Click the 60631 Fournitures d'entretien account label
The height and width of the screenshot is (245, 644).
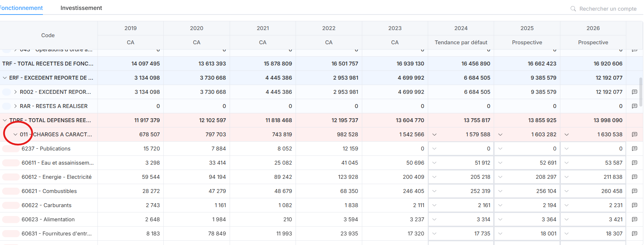coord(57,234)
